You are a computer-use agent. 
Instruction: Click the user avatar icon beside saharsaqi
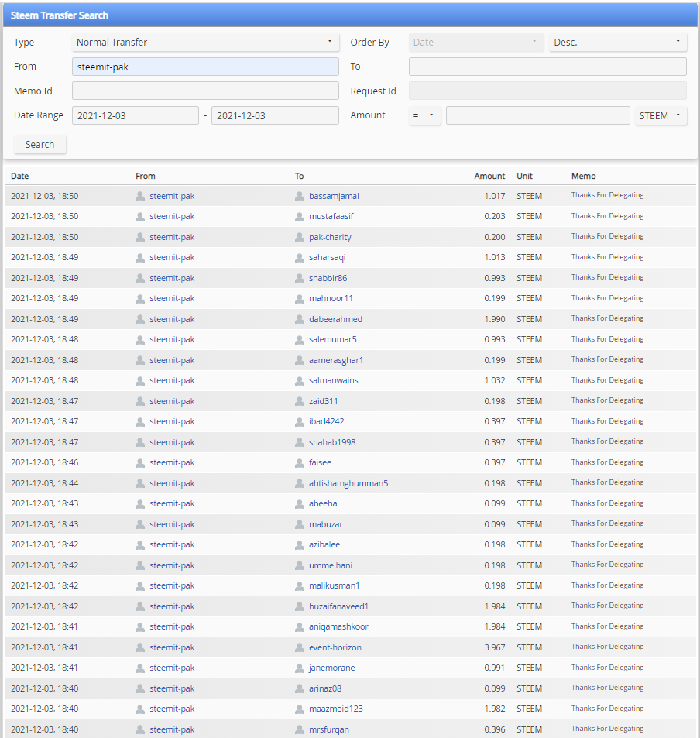point(300,258)
